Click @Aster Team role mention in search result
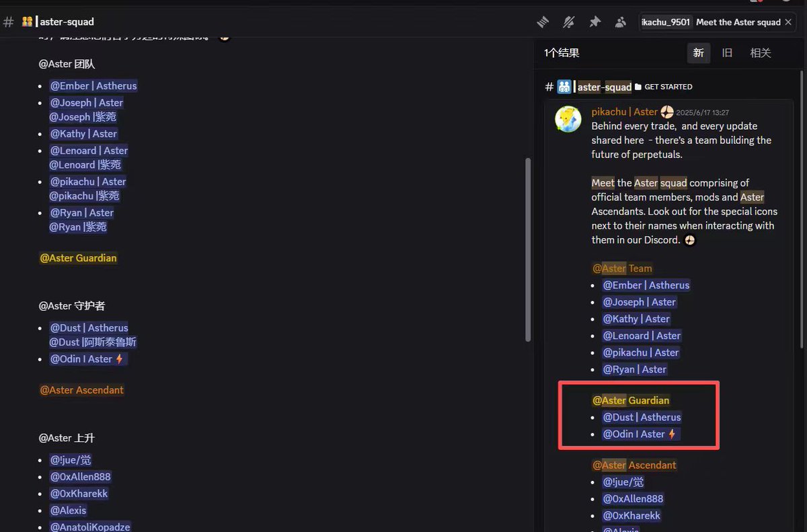The width and height of the screenshot is (807, 532). tap(622, 268)
